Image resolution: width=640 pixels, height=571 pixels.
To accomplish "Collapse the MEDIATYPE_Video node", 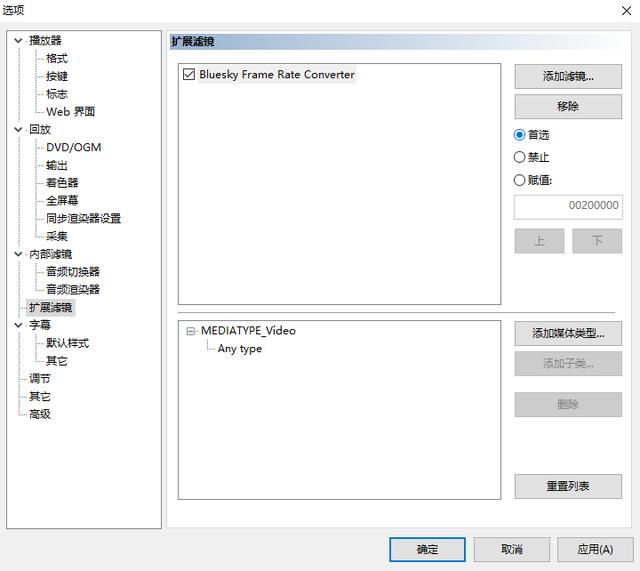I will pyautogui.click(x=191, y=331).
